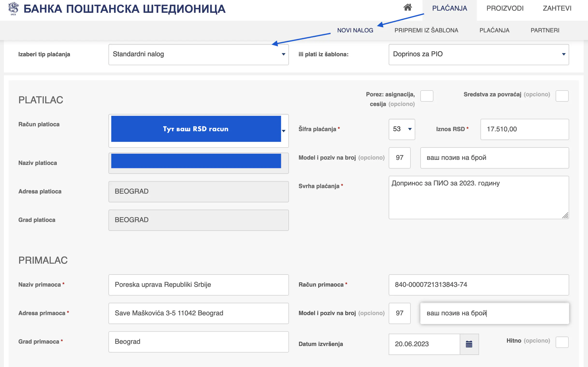The image size is (588, 367).
Task: Check the Sredstva za povraćaj option
Action: click(562, 96)
